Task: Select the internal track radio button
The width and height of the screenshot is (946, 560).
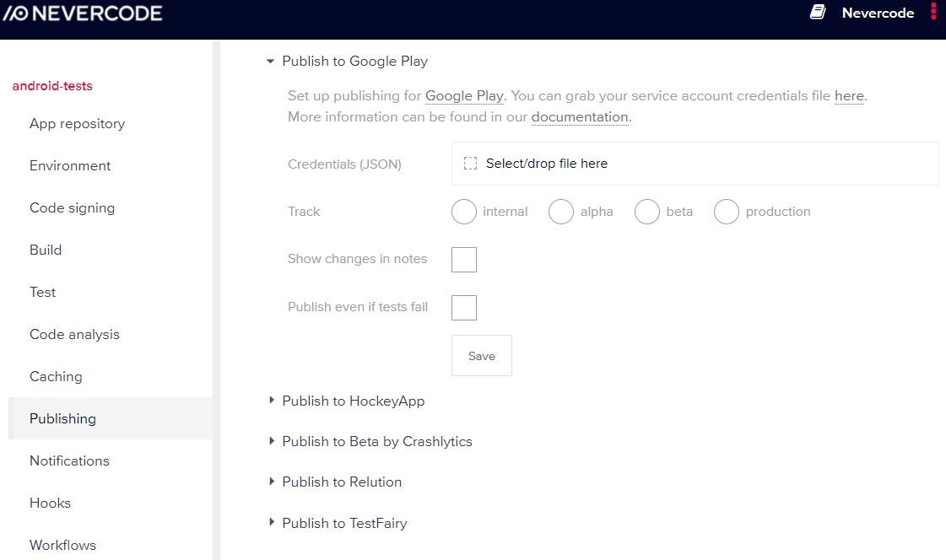Action: click(464, 212)
